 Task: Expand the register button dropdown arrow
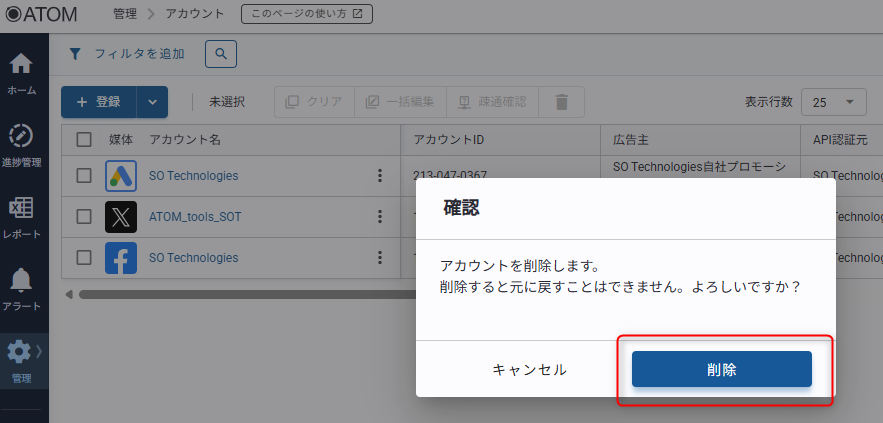tap(152, 102)
